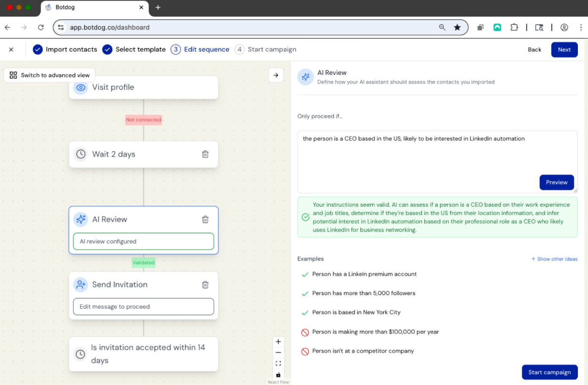Click the AI Review sparkle icon in panel header
The width and height of the screenshot is (588, 385).
click(306, 77)
